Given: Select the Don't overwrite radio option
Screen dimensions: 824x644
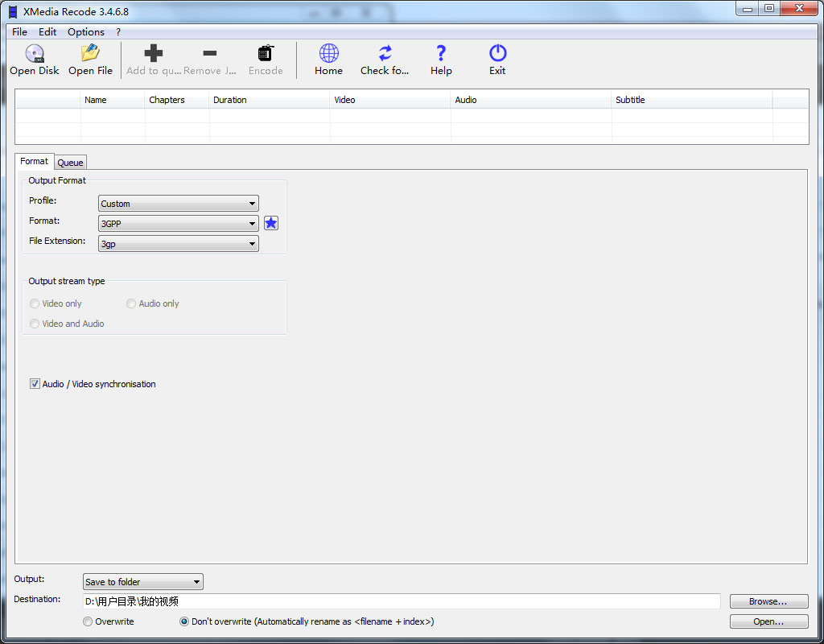Looking at the screenshot, I should pos(184,621).
